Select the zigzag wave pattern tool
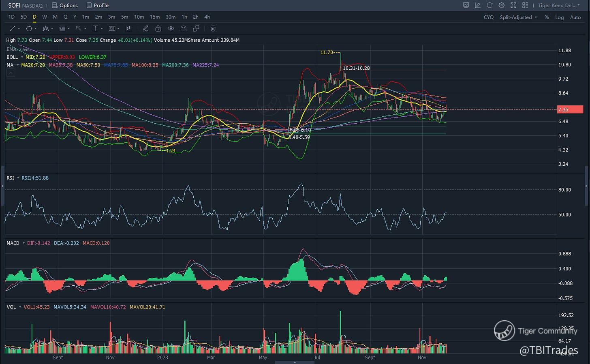This screenshot has height=364, width=590. [46, 28]
